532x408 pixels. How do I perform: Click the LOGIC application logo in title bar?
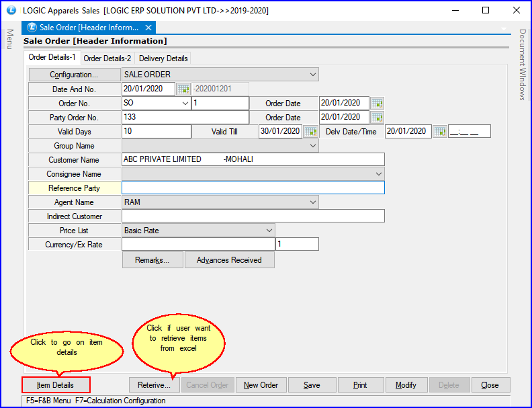pyautogui.click(x=11, y=10)
